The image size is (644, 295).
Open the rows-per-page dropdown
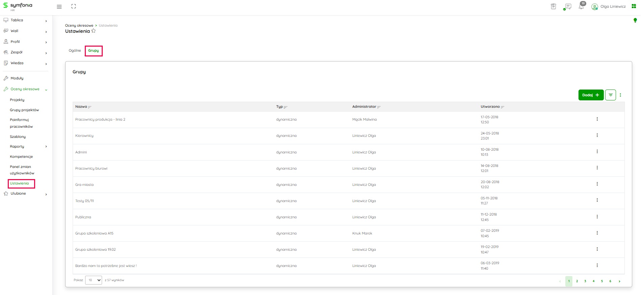(x=94, y=280)
